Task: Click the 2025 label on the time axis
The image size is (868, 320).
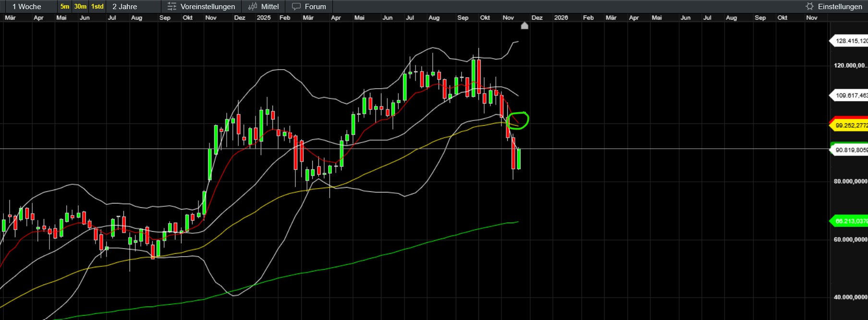Action: pos(264,17)
